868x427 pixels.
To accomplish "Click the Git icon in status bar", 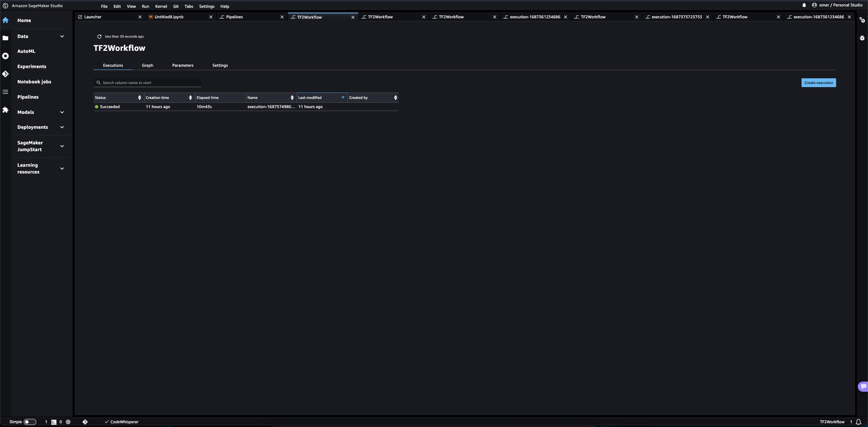I will click(x=85, y=422).
